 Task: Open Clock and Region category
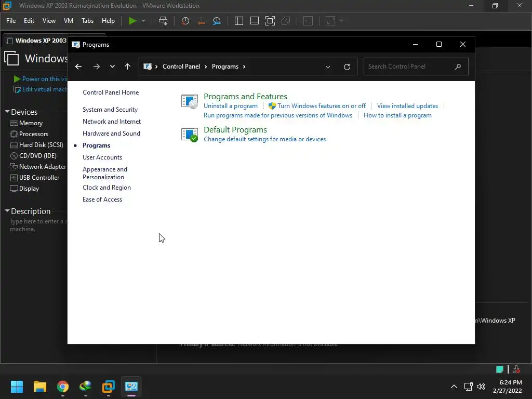107,188
